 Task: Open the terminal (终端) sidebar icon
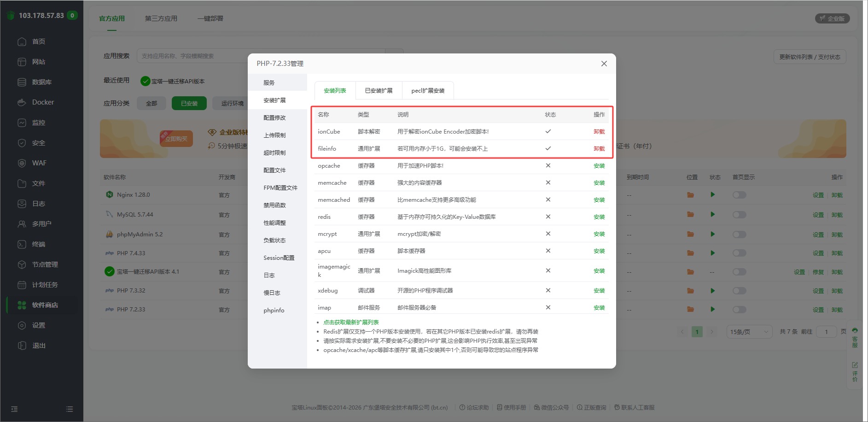22,244
